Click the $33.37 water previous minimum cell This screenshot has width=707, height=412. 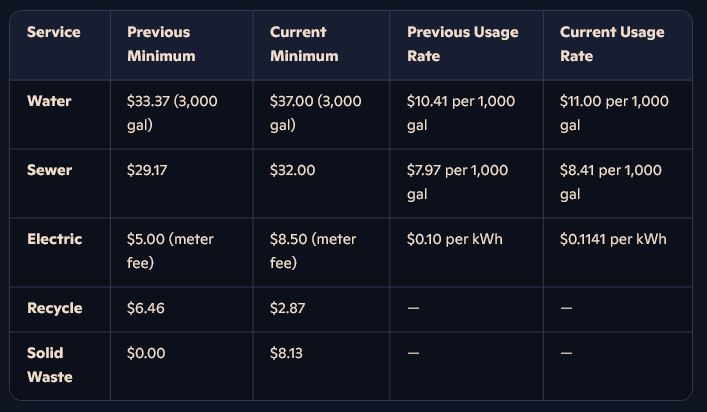[172, 113]
